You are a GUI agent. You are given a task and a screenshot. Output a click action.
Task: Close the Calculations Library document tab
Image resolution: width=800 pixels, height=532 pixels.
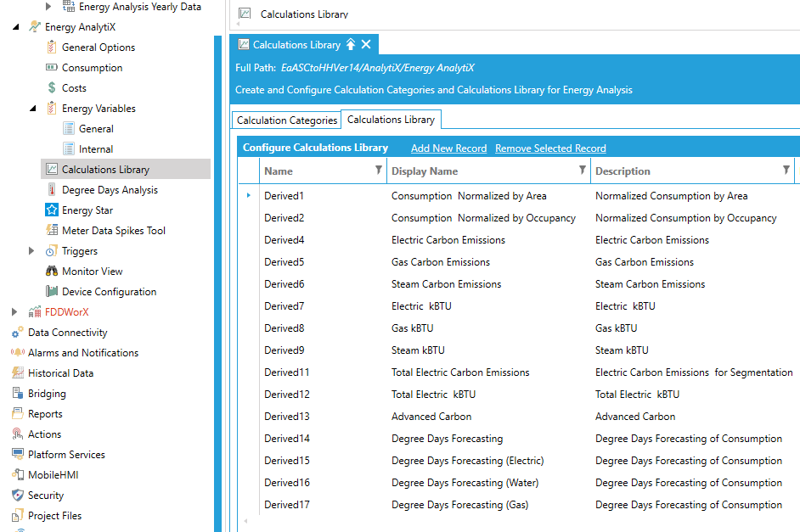(x=366, y=45)
